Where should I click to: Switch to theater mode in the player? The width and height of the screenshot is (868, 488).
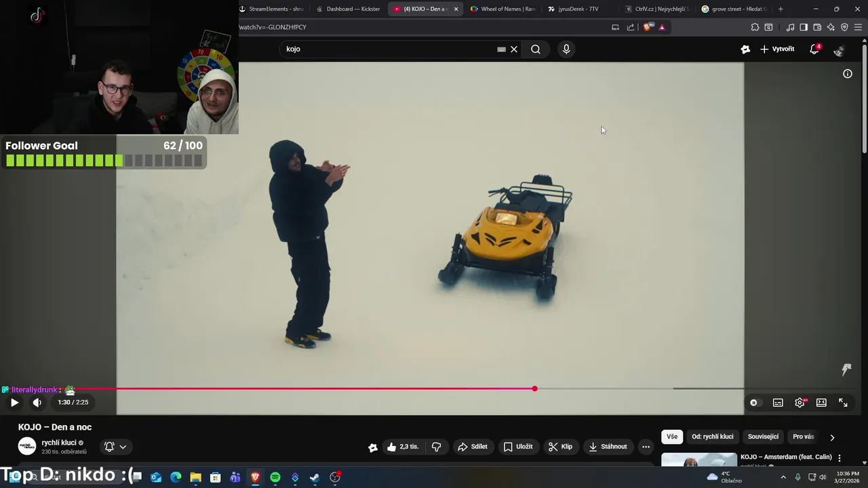tap(821, 403)
